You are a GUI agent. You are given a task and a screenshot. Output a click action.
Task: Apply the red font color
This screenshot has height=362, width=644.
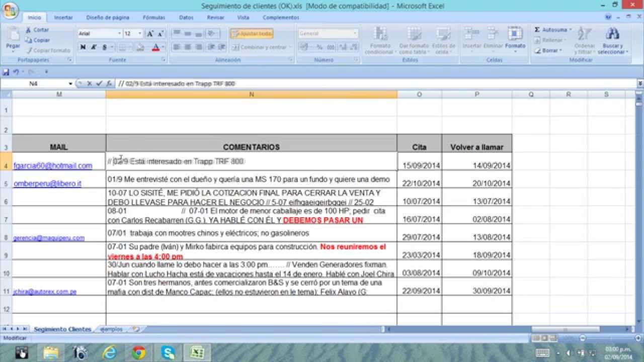[x=155, y=47]
